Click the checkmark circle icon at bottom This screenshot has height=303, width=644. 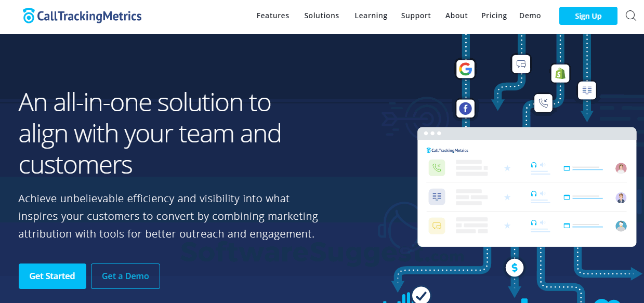click(421, 295)
